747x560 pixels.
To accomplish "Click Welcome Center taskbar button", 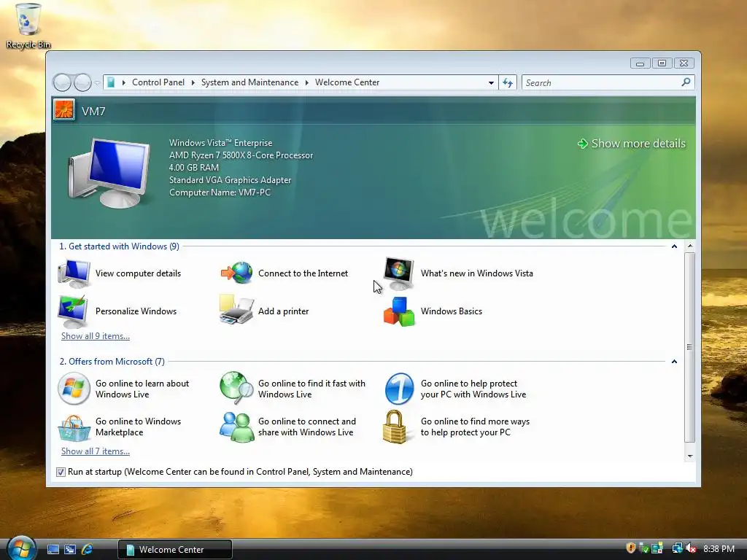I will tap(175, 550).
